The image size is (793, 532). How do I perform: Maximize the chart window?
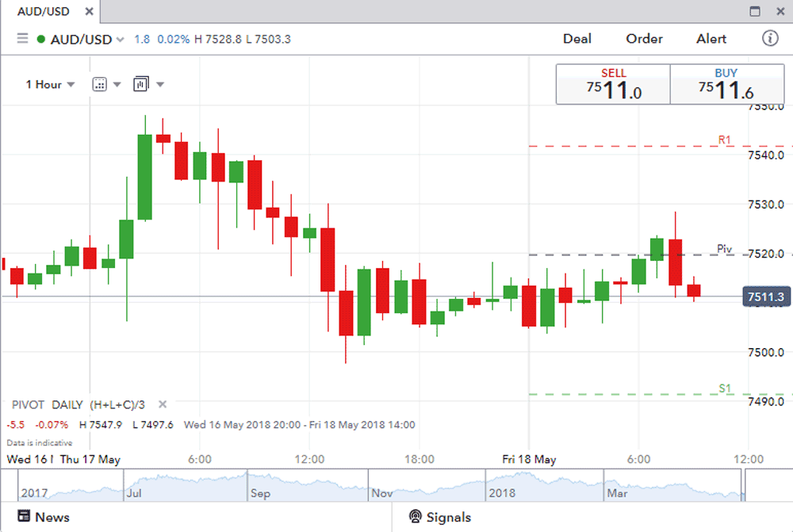pos(755,12)
